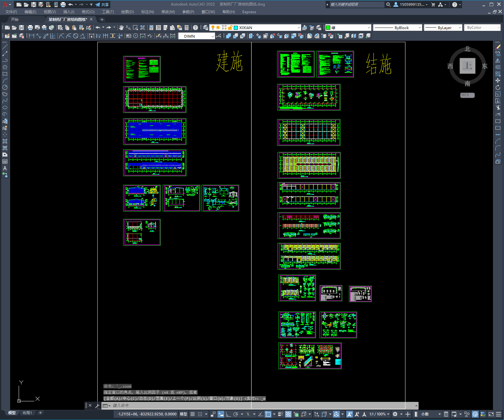
Task: Open the Hatch tool
Action: [5, 141]
